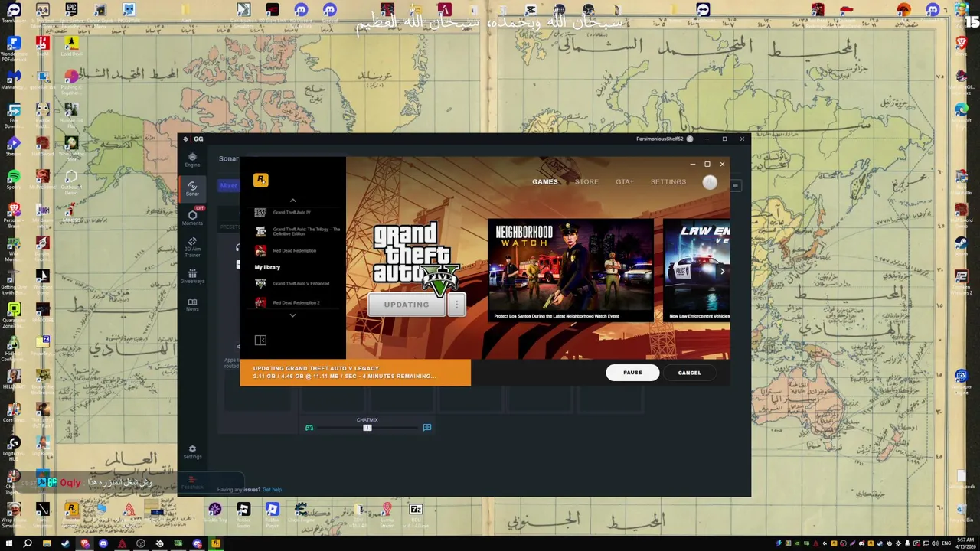Click the PAUSE download button
The height and width of the screenshot is (551, 980).
[x=632, y=373]
